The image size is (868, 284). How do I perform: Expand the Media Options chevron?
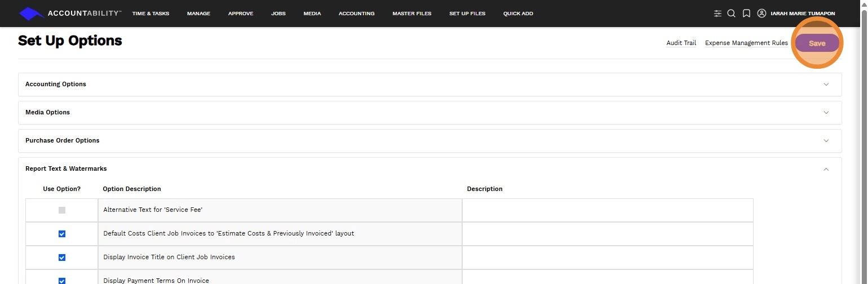click(826, 113)
